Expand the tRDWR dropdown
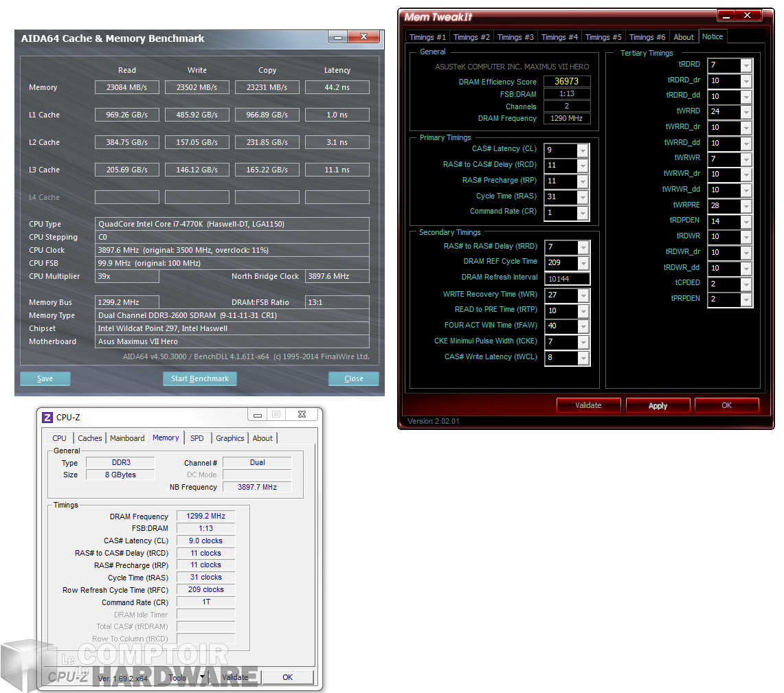The width and height of the screenshot is (784, 693). [746, 237]
